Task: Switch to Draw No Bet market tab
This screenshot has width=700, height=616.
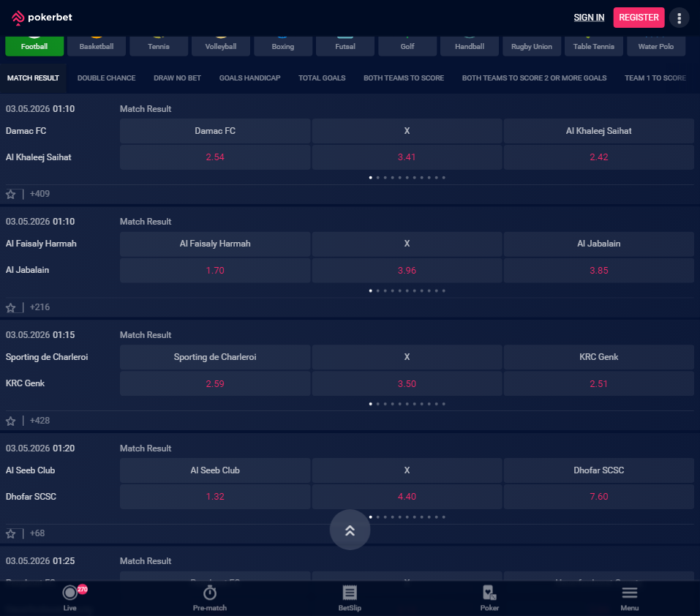Action: [x=177, y=78]
